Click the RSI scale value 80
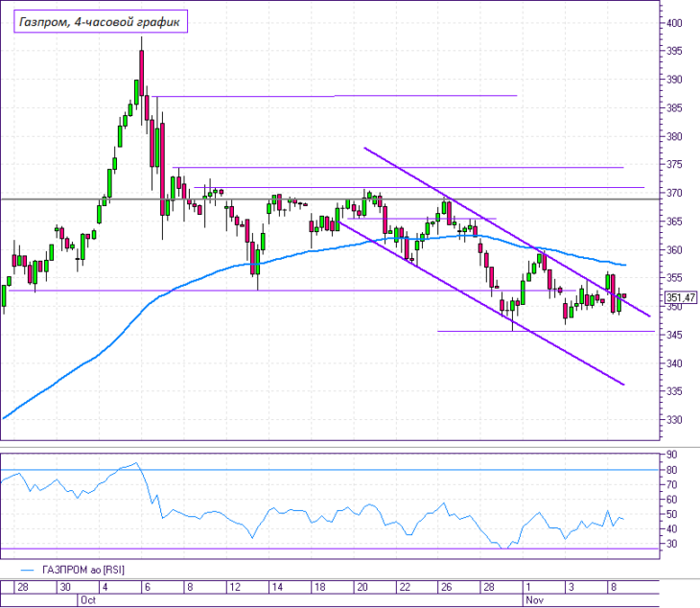The image size is (700, 608). (x=671, y=470)
